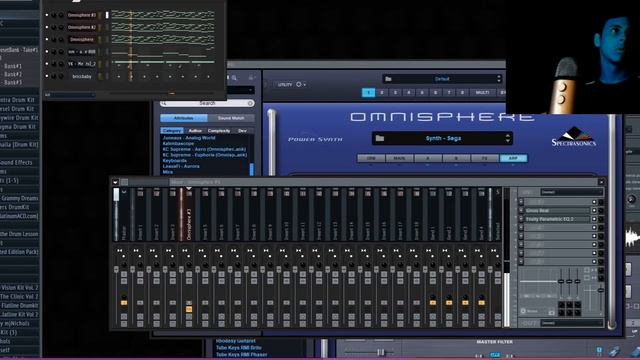Select the Attributes tab in Omnisphere browser
The image size is (640, 360).
click(184, 118)
